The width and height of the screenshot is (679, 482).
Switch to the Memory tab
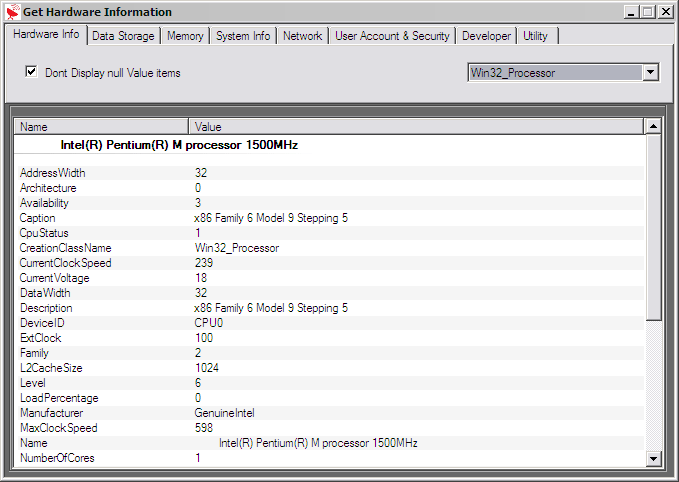(x=185, y=36)
